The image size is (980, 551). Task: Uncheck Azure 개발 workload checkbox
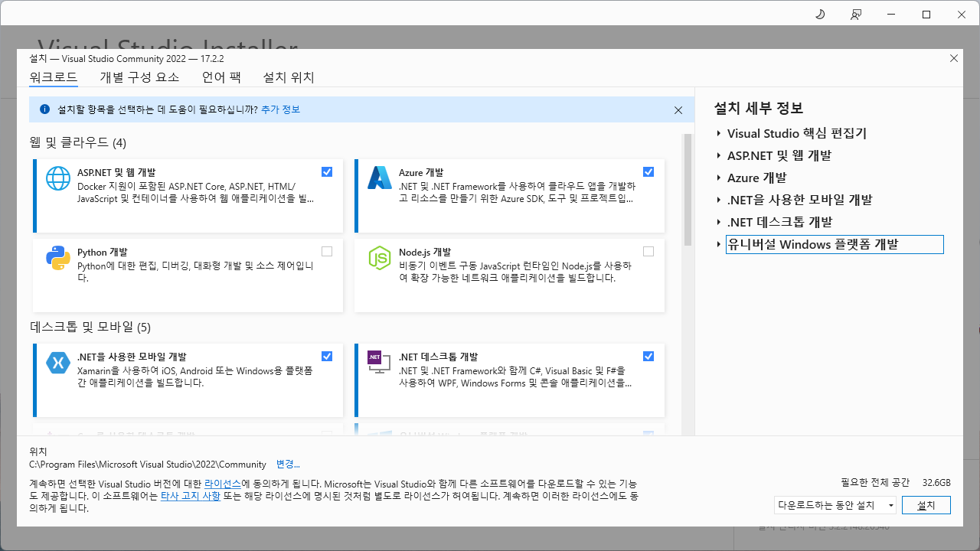[648, 171]
